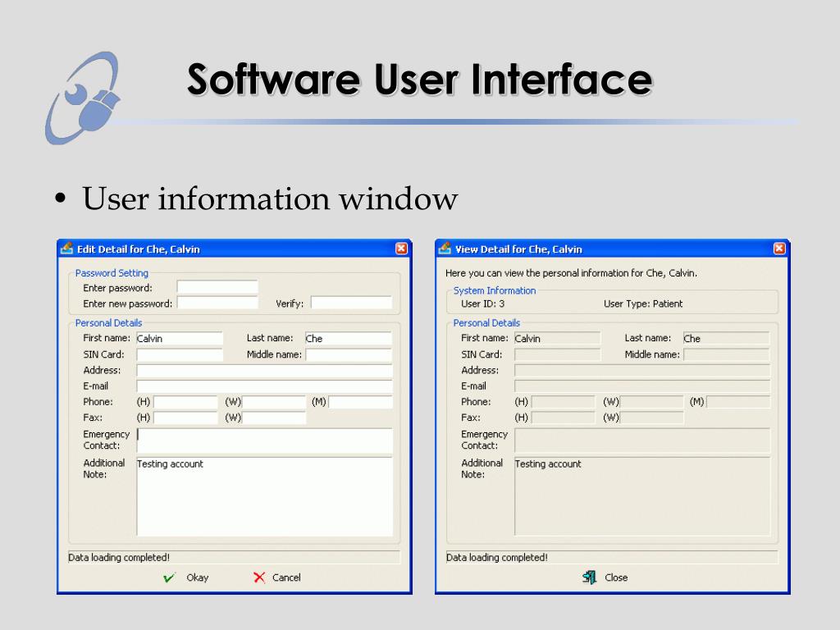The width and height of the screenshot is (840, 630).
Task: Click 'Personal Details' label in Edit Detail
Action: [x=109, y=322]
